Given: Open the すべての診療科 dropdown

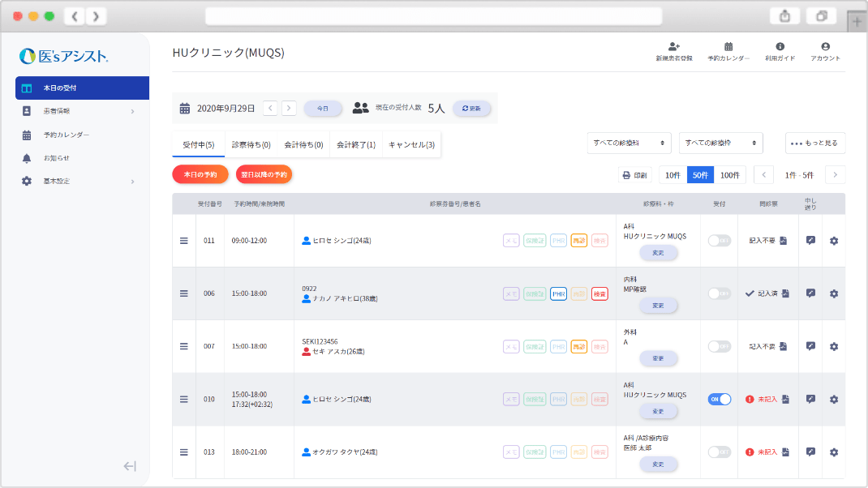Looking at the screenshot, I should click(x=630, y=143).
